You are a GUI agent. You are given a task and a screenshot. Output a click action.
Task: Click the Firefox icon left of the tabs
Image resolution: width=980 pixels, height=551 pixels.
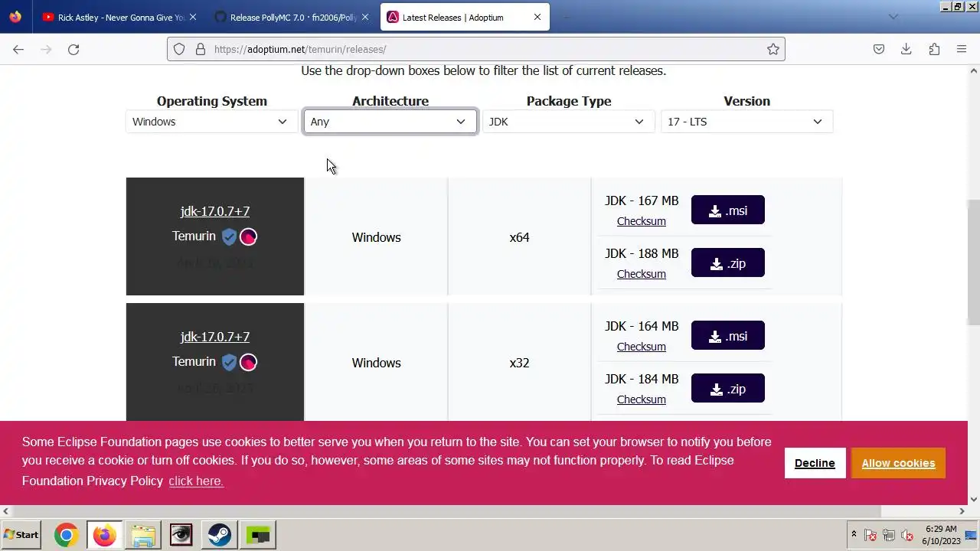coord(15,16)
